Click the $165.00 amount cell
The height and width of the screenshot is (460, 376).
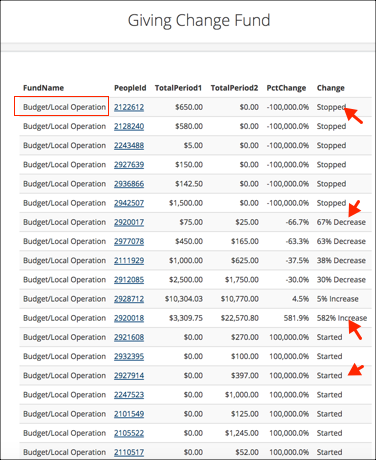(x=245, y=241)
